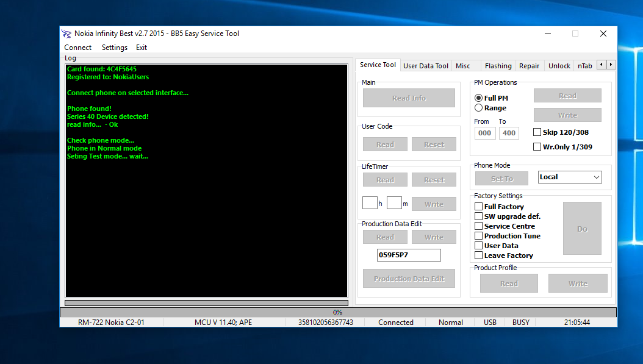Click the Exit menu item
This screenshot has width=643, height=364.
tap(142, 48)
